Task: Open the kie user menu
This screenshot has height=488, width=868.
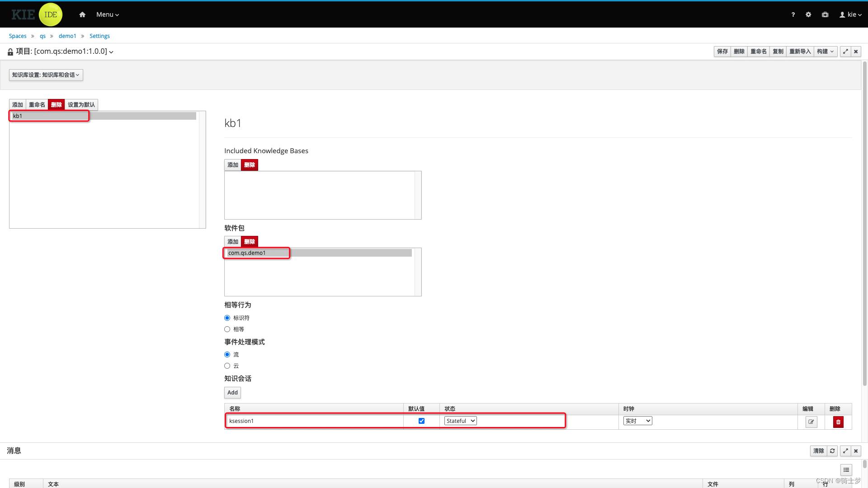Action: pos(850,14)
